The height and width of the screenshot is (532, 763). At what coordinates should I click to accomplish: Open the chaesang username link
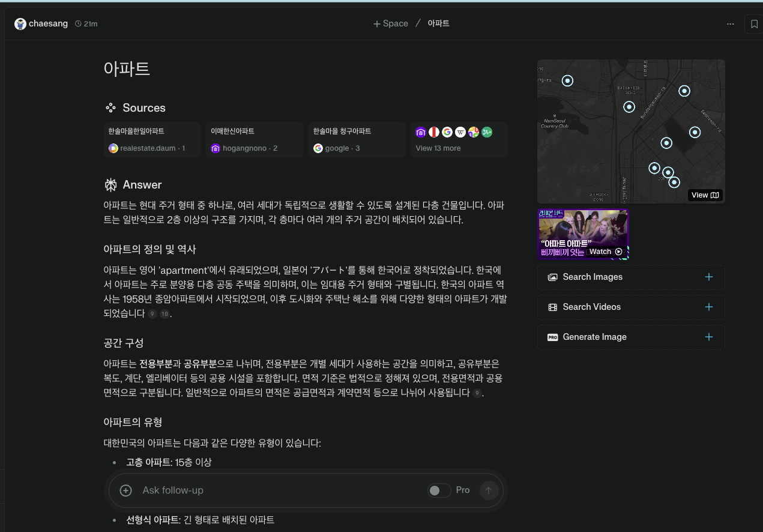pos(48,24)
